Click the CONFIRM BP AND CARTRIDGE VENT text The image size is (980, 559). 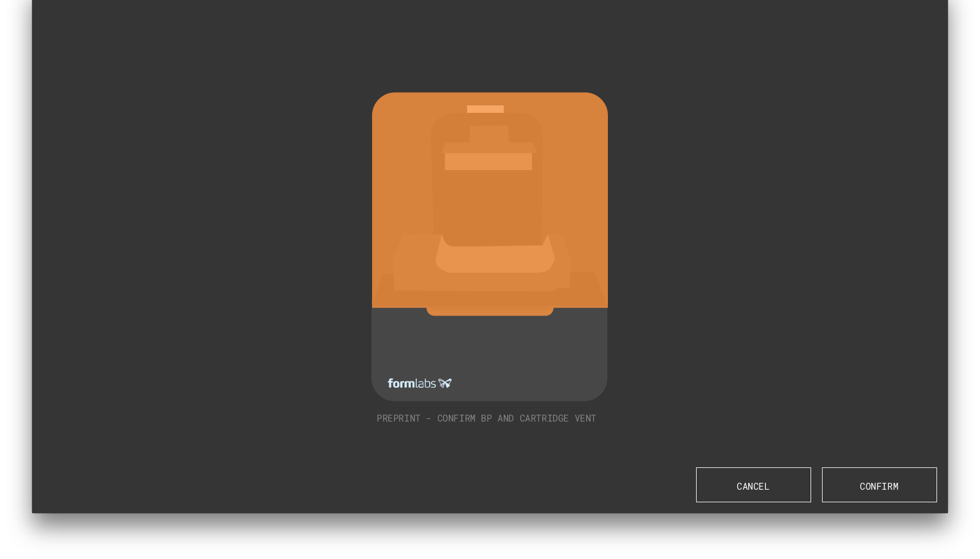click(516, 418)
